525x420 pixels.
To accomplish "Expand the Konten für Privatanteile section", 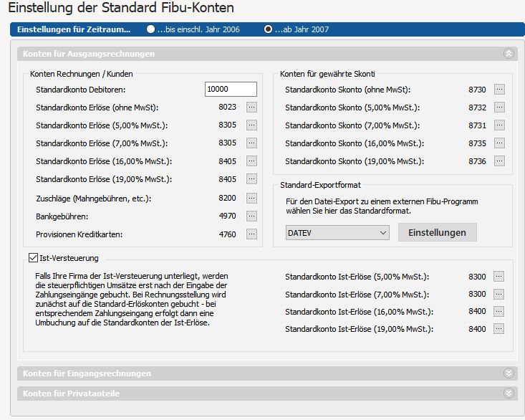I will pyautogui.click(x=509, y=393).
